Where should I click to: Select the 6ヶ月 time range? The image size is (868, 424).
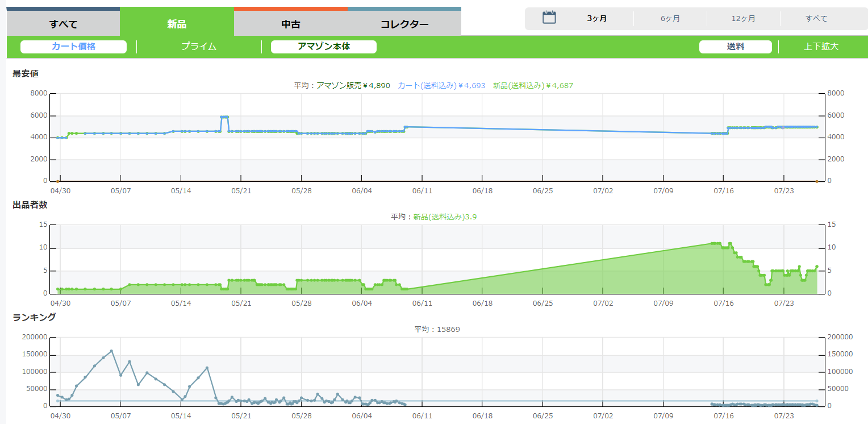[x=670, y=19]
